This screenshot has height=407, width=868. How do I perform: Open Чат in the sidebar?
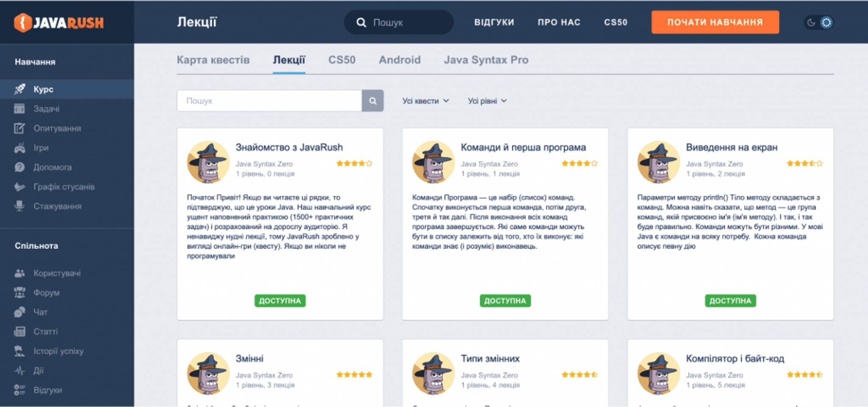tap(40, 312)
